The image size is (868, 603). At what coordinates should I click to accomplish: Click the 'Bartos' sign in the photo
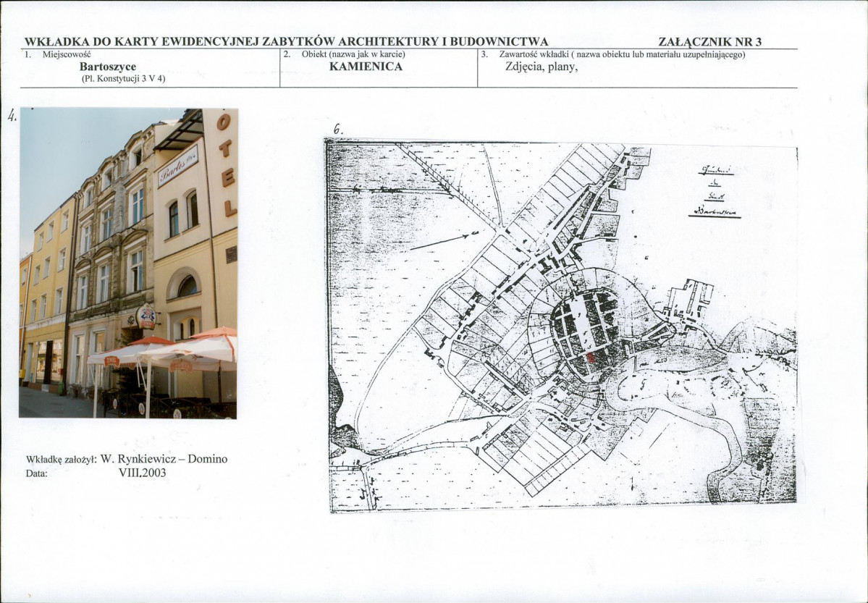177,166
